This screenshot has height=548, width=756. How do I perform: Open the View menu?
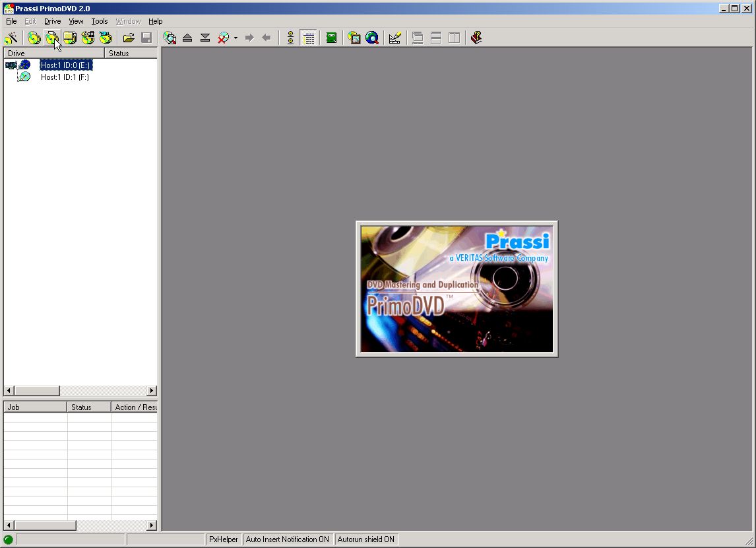[76, 21]
